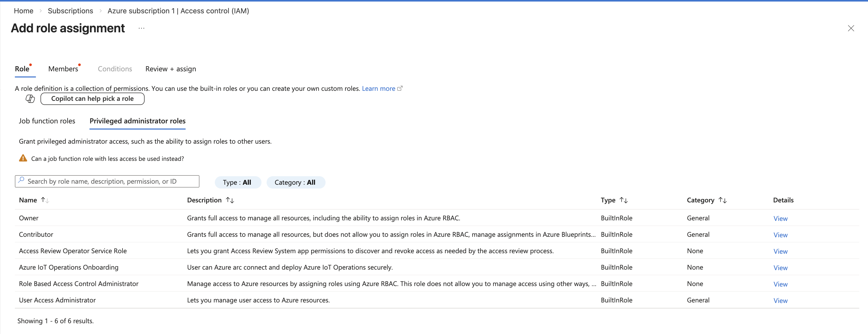Click the sort arrows on the Description column
This screenshot has height=334, width=868.
[230, 200]
